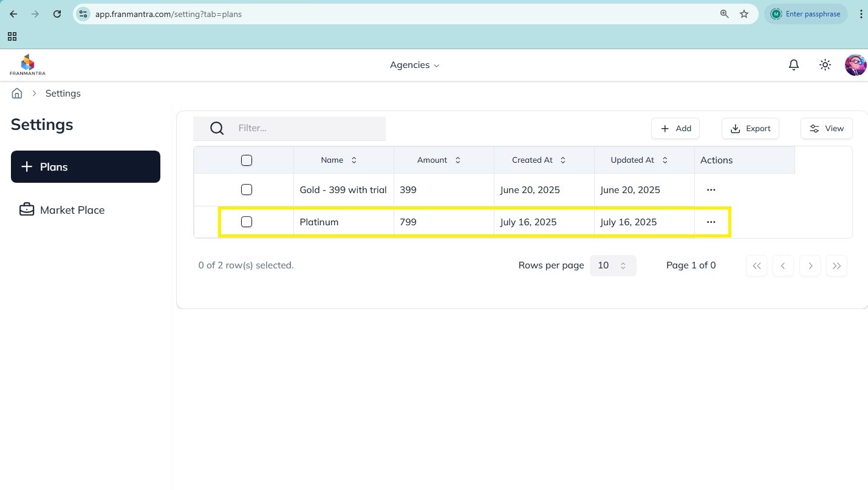Click the home icon in breadcrumb
Screen dimensions: 868x490
coord(17,94)
